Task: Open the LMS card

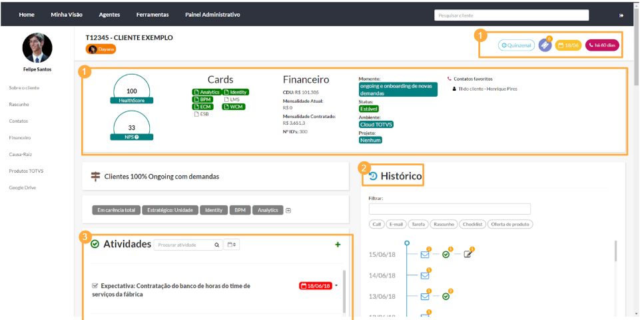Action: (x=232, y=99)
